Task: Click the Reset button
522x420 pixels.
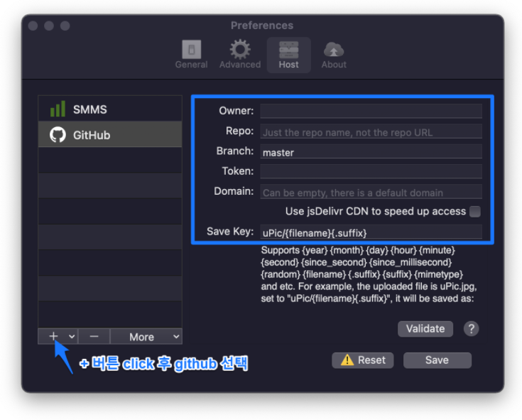Action: click(x=362, y=360)
